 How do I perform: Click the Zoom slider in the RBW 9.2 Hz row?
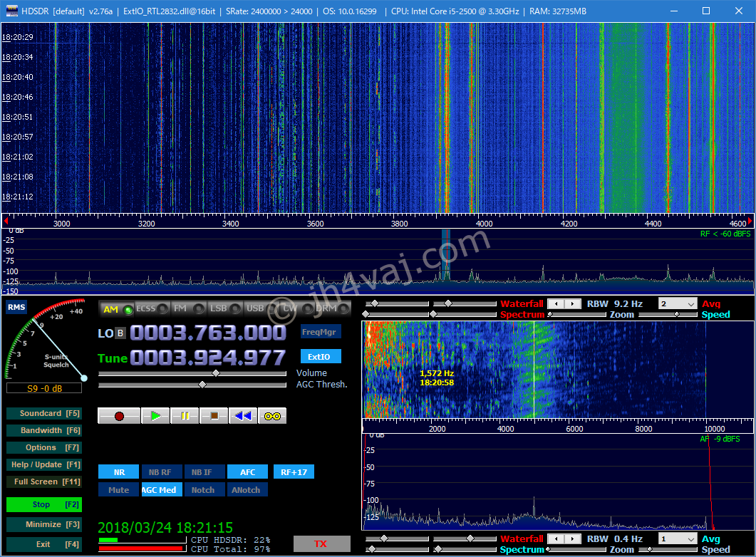576,315
